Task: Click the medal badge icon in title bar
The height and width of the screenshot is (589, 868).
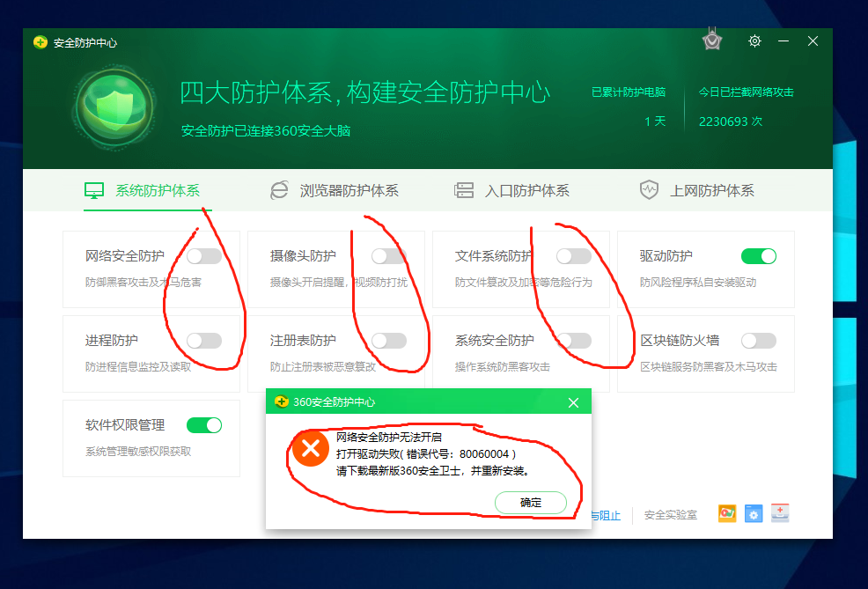Action: click(x=712, y=40)
